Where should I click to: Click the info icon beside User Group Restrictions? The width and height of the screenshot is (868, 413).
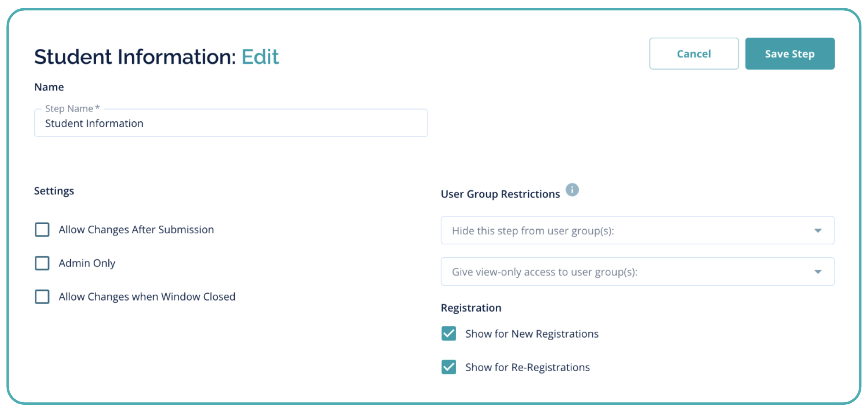572,190
